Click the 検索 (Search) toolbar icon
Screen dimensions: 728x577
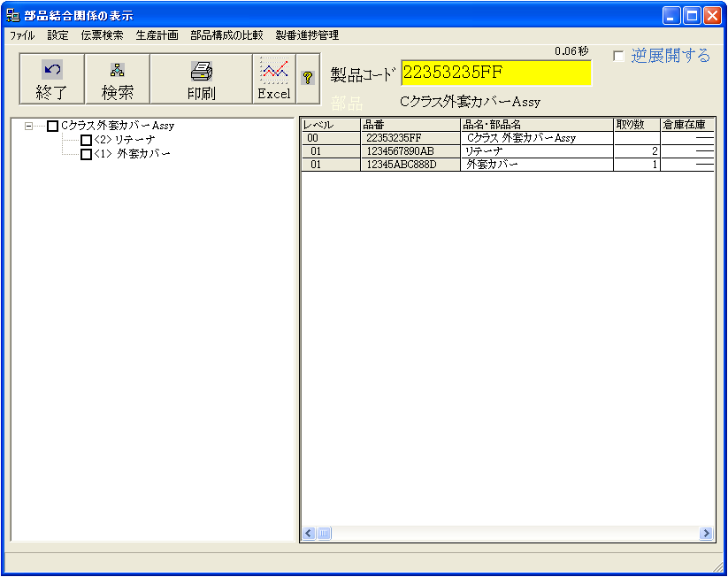pos(117,70)
